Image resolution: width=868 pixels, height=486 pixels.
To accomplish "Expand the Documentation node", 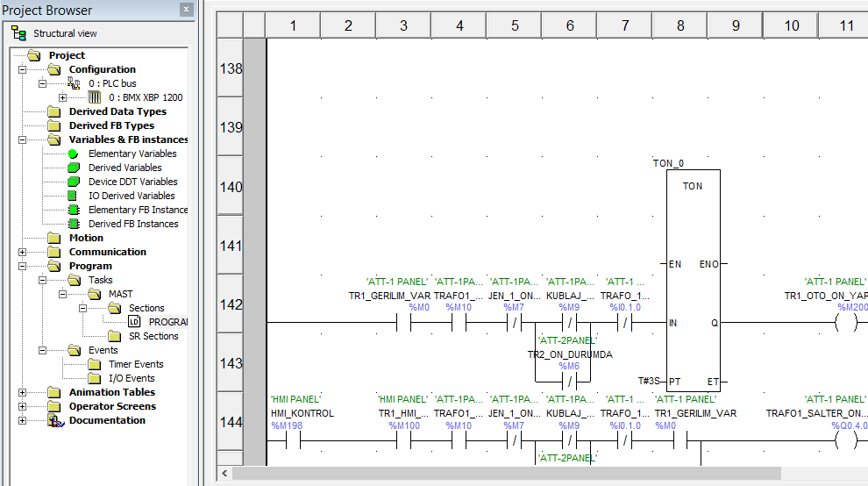I will (x=22, y=420).
